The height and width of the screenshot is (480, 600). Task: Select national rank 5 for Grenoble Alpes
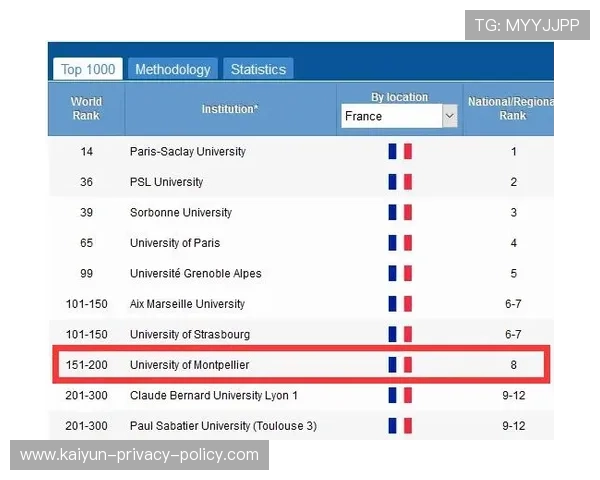pyautogui.click(x=514, y=273)
